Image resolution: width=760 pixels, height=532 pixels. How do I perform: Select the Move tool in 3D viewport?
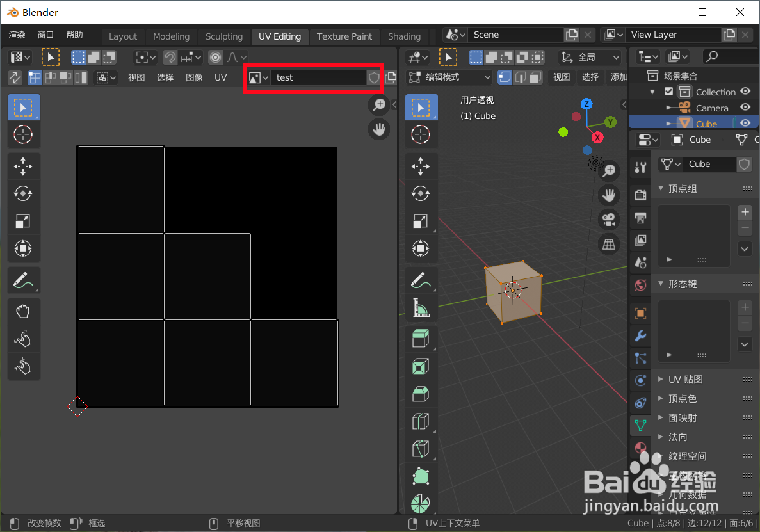click(421, 166)
